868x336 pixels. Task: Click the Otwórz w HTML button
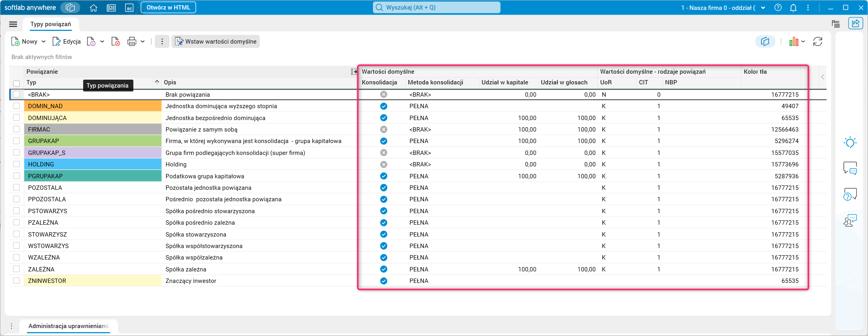tap(168, 8)
